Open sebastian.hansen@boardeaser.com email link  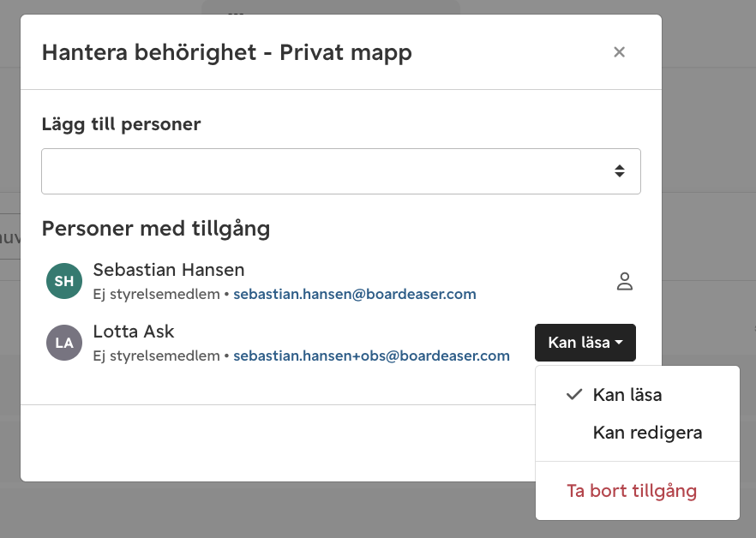coord(355,294)
